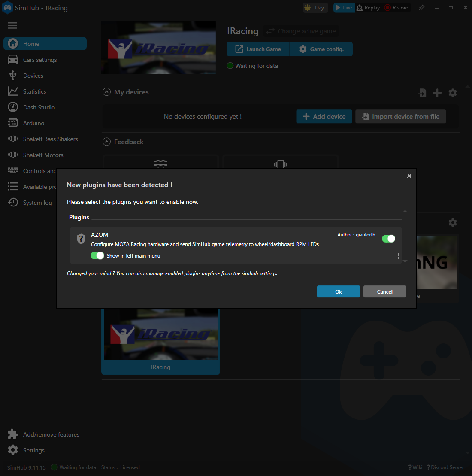Open bass shaker feedback tile with wave icon
The height and width of the screenshot is (476, 472).
(x=160, y=162)
